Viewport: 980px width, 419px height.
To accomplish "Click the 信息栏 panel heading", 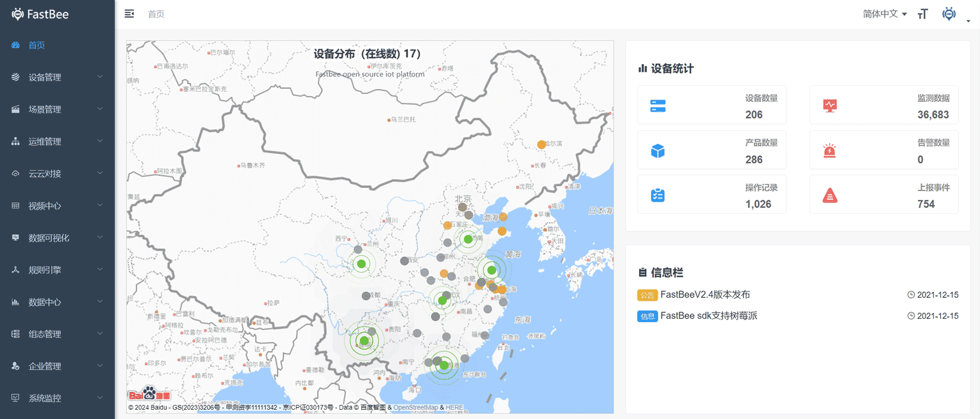I will click(667, 273).
